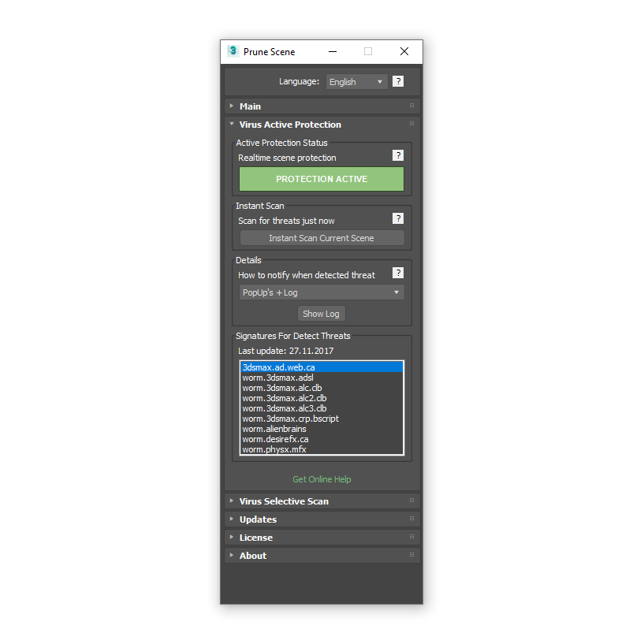644x644 pixels.
Task: Minimize the Prune Scene window
Action: pos(333,52)
